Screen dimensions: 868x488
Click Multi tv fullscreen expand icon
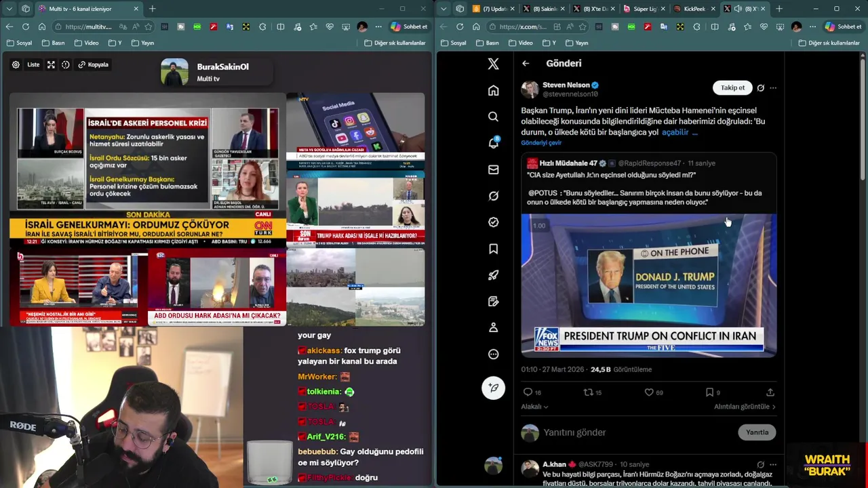pyautogui.click(x=51, y=64)
